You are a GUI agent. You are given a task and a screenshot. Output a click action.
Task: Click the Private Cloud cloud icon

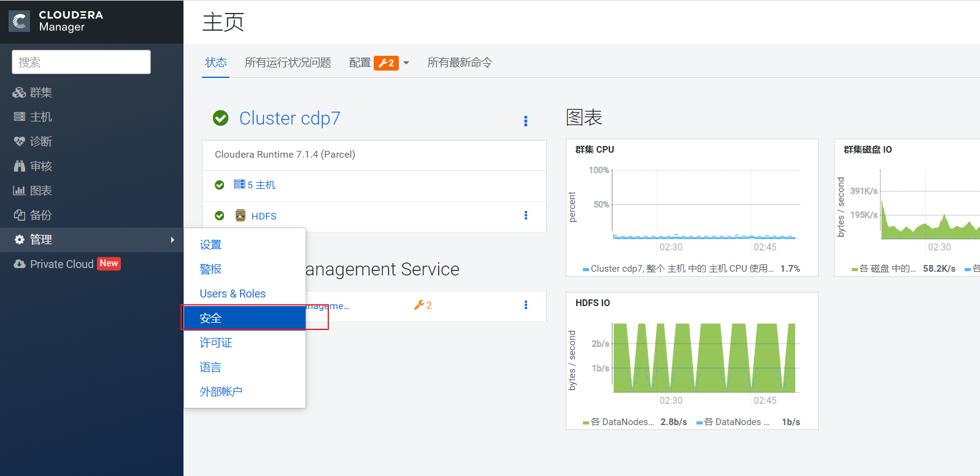pos(20,264)
